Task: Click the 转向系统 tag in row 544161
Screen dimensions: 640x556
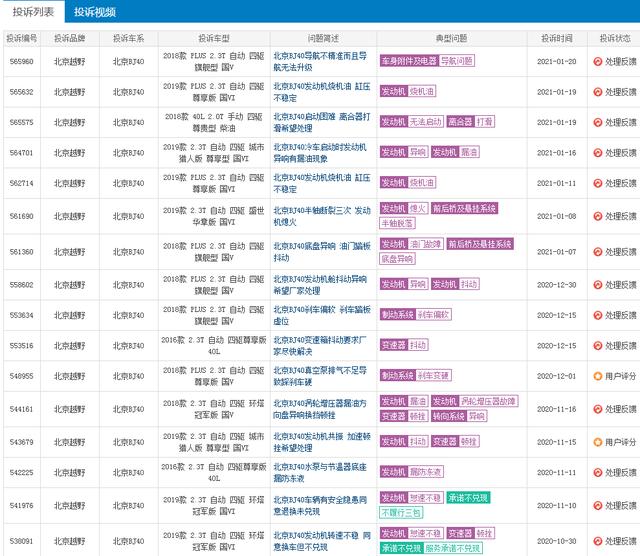Action: (449, 416)
